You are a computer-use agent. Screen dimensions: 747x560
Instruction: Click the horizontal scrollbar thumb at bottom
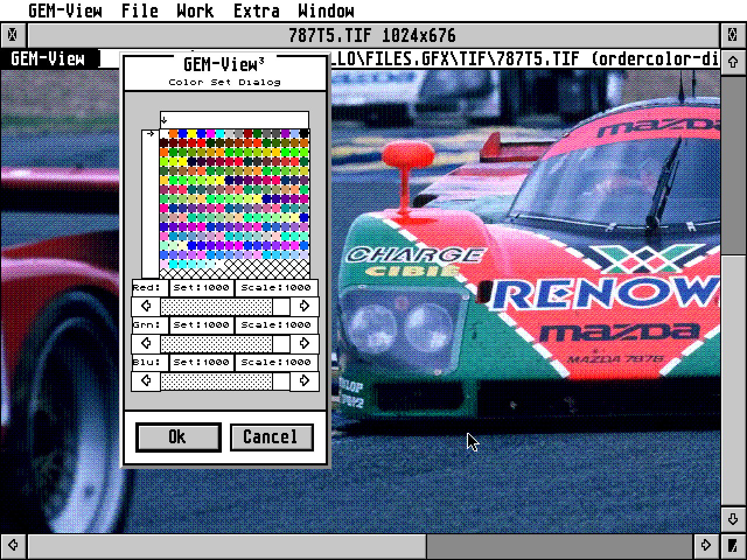point(228,546)
